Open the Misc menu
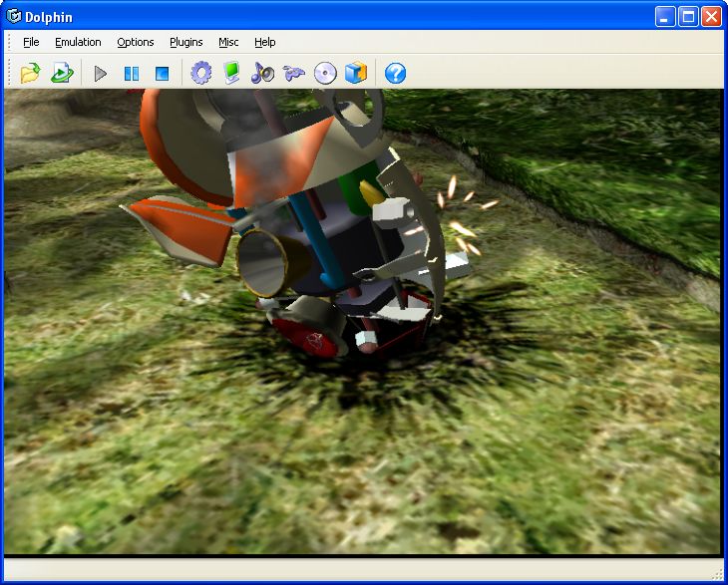Viewport: 728px width, 585px height. tap(228, 42)
